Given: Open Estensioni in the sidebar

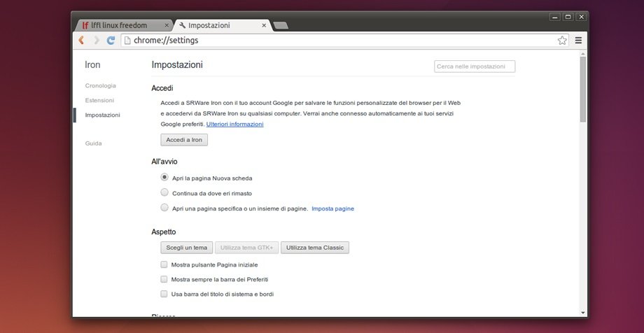Looking at the screenshot, I should (x=99, y=100).
